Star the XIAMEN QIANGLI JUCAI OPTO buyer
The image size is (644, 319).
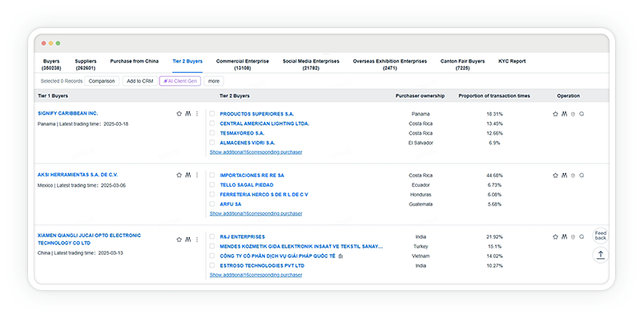point(179,239)
